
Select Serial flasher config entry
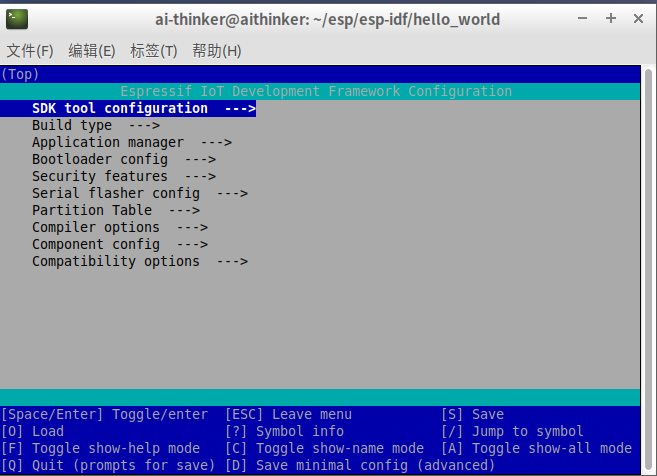point(140,194)
